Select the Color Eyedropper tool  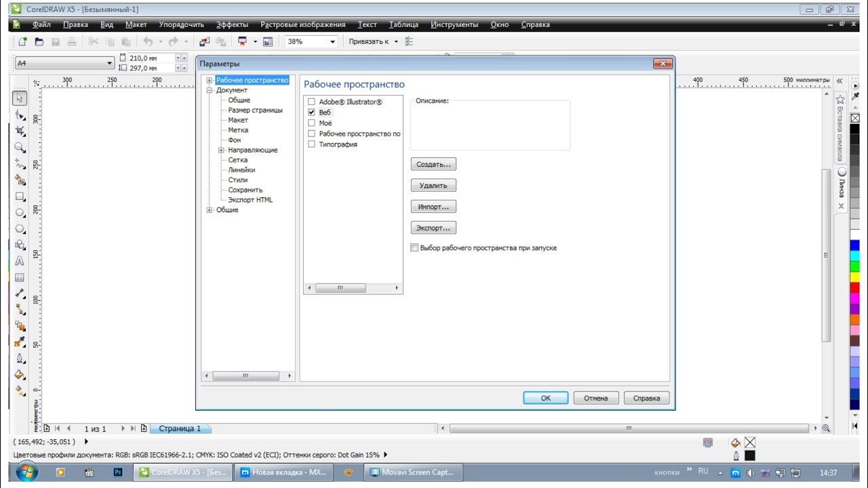click(x=20, y=342)
